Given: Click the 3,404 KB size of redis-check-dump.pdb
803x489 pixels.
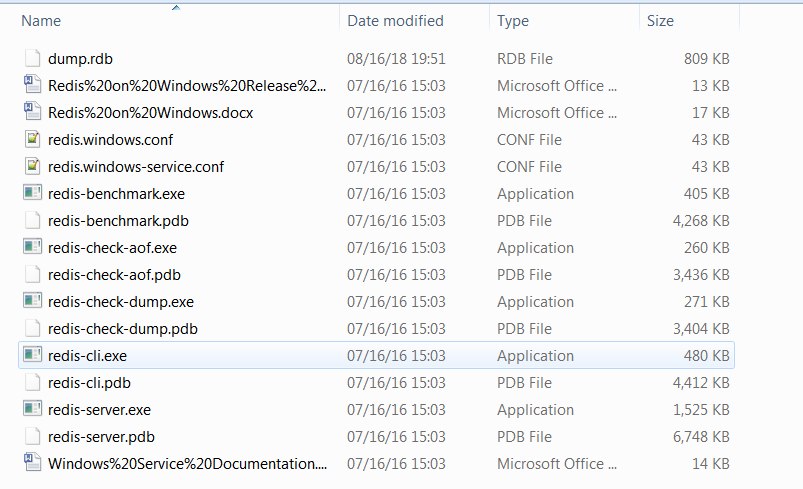Looking at the screenshot, I should tap(701, 329).
